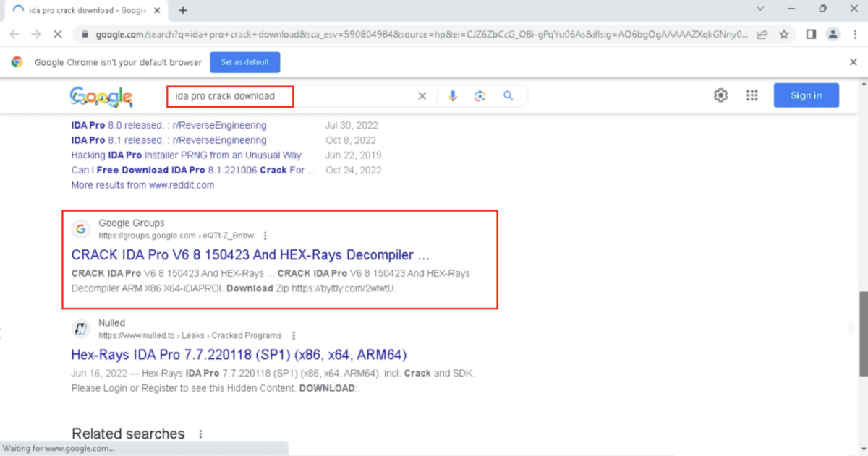Open Chrome side panel
Image resolution: width=868 pixels, height=456 pixels.
(811, 34)
